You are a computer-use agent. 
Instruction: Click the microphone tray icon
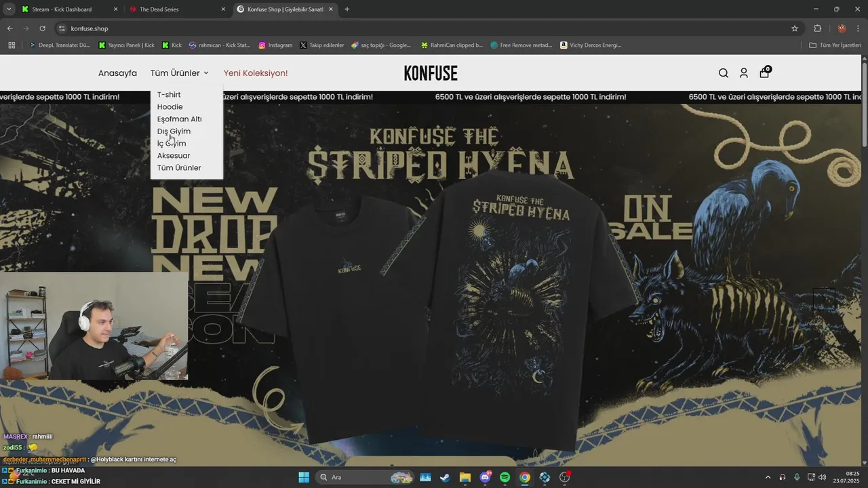(797, 477)
